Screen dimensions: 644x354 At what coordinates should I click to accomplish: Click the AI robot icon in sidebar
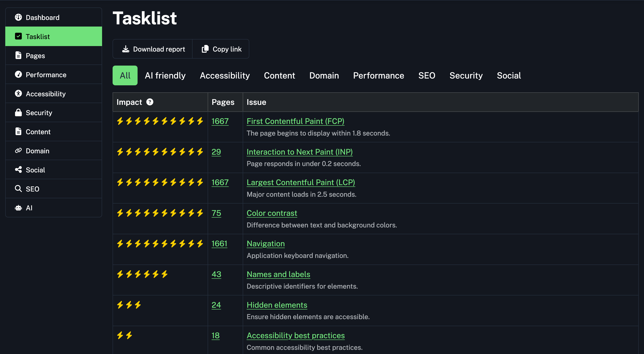coord(18,208)
